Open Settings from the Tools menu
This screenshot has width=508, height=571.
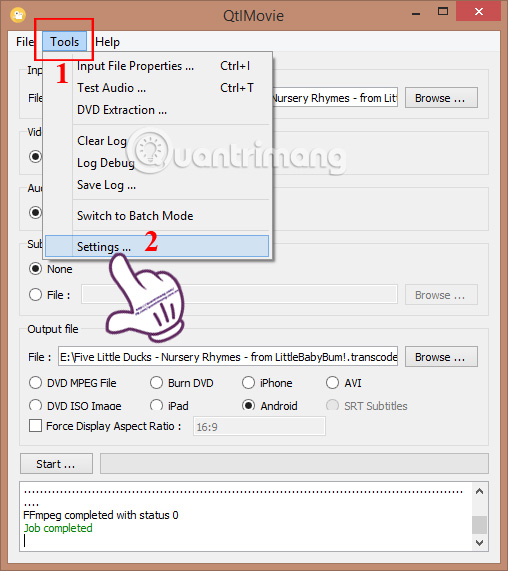click(157, 246)
